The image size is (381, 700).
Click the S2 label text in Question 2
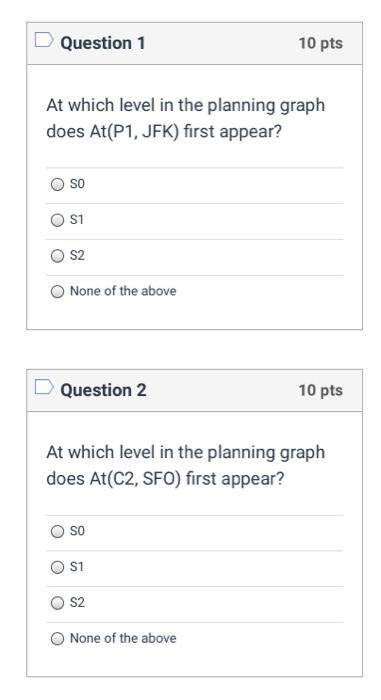77,603
